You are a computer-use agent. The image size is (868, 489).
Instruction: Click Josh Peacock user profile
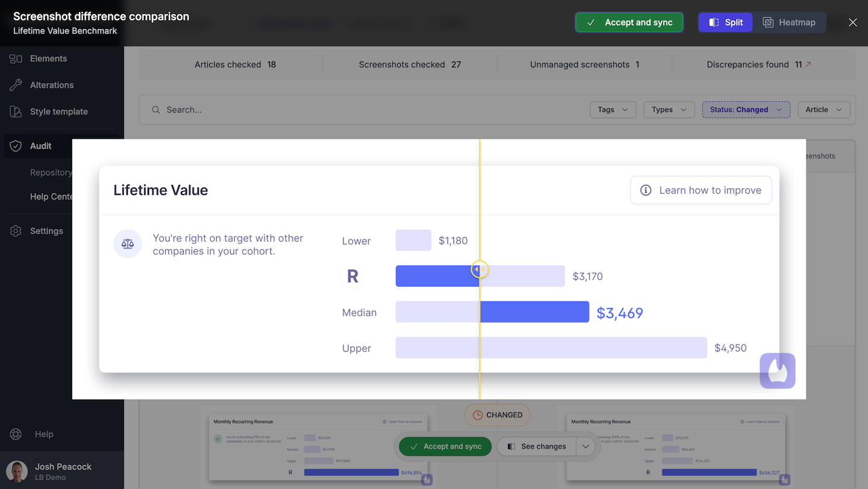pos(62,472)
